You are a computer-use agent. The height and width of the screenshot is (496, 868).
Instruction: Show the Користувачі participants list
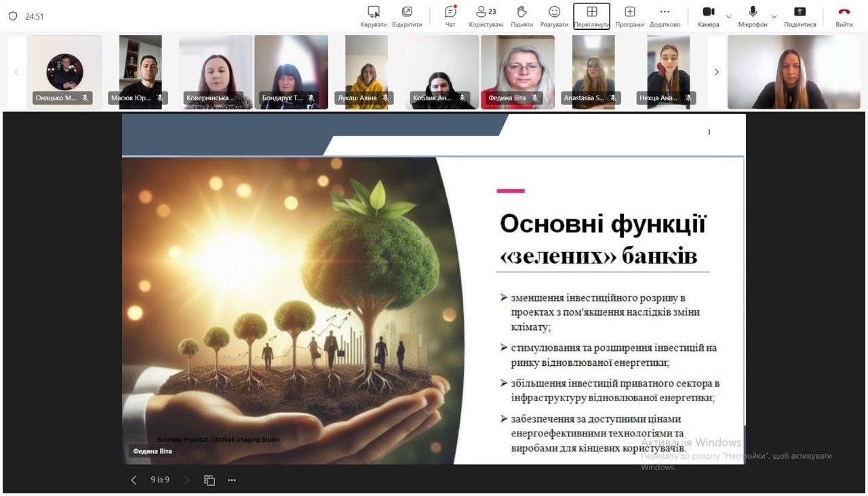coord(486,16)
